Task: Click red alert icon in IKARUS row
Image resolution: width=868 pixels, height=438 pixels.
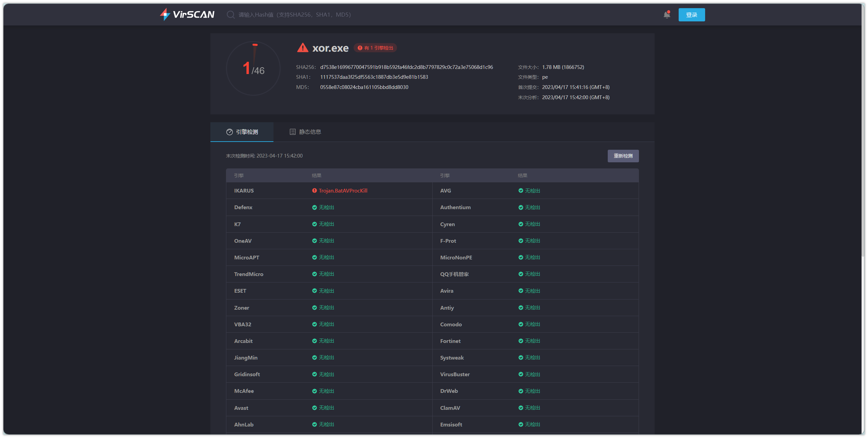Action: click(314, 191)
